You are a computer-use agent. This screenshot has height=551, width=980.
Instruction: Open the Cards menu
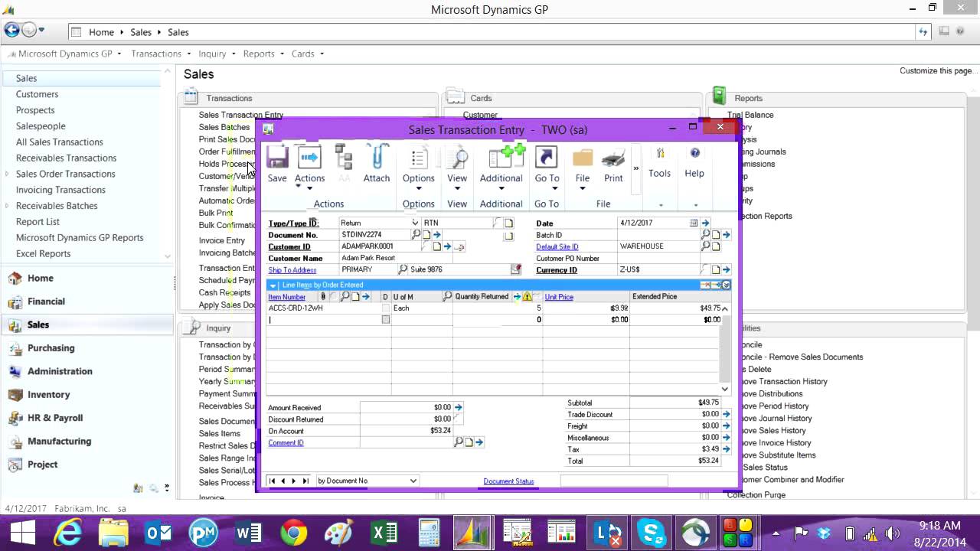307,54
